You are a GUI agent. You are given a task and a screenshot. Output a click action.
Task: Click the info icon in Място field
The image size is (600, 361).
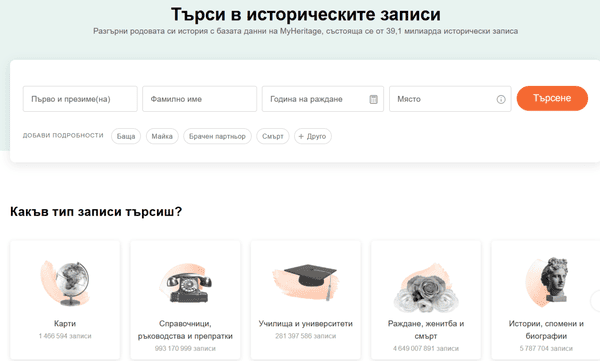click(501, 99)
